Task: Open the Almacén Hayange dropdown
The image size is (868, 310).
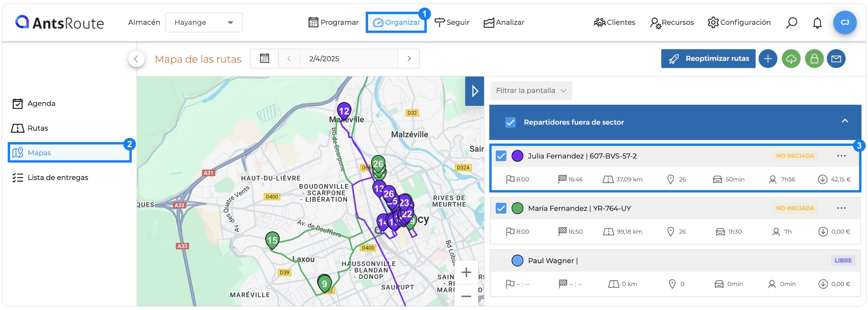Action: click(204, 22)
